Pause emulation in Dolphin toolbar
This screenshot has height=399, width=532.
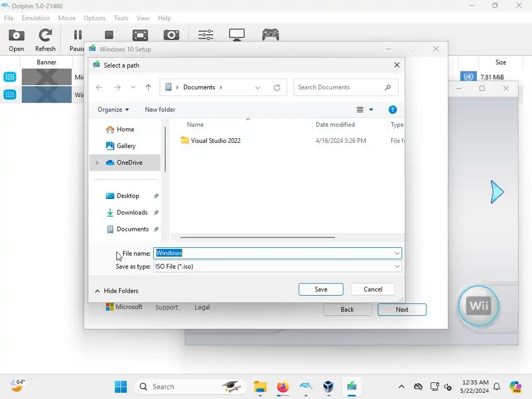78,35
